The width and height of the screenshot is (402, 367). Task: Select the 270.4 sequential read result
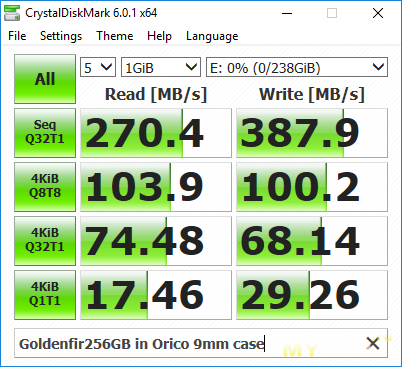156,133
